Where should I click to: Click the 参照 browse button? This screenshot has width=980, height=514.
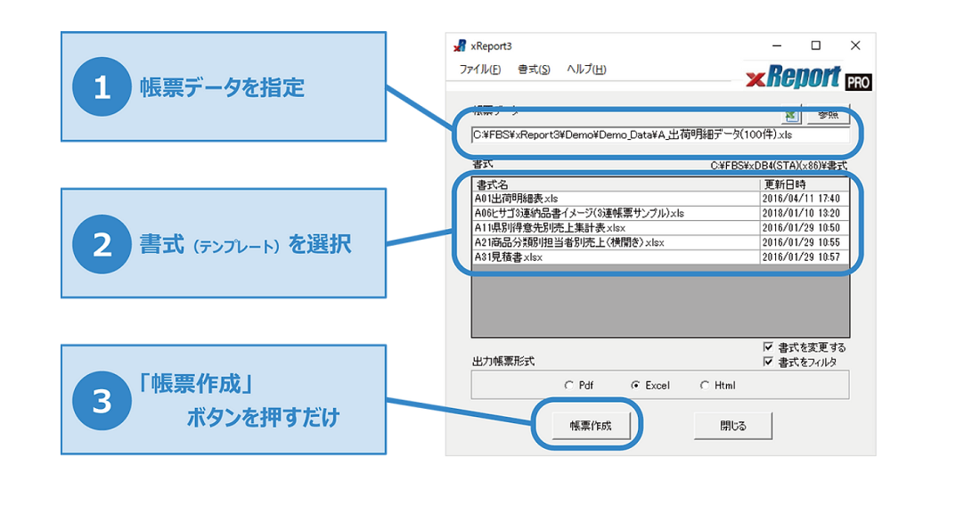tap(830, 114)
